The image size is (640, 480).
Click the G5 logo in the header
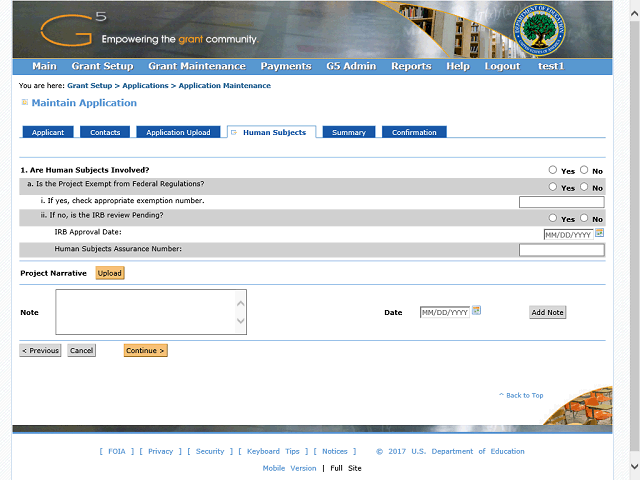click(x=74, y=30)
